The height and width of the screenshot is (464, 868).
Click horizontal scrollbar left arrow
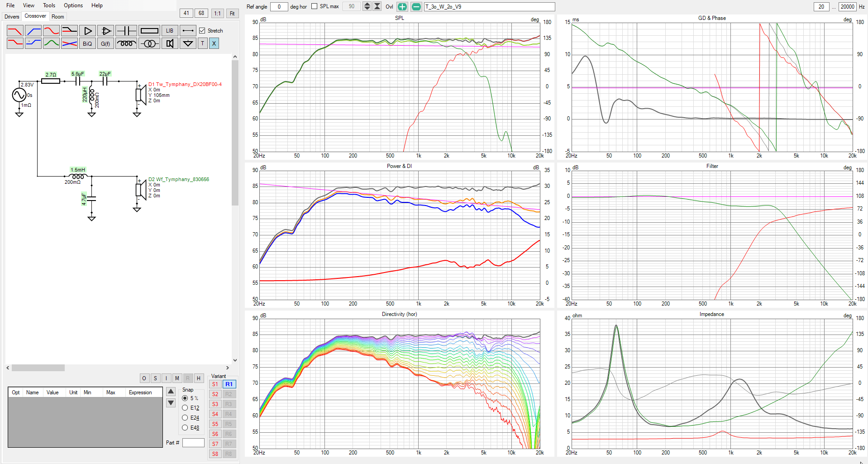point(8,368)
